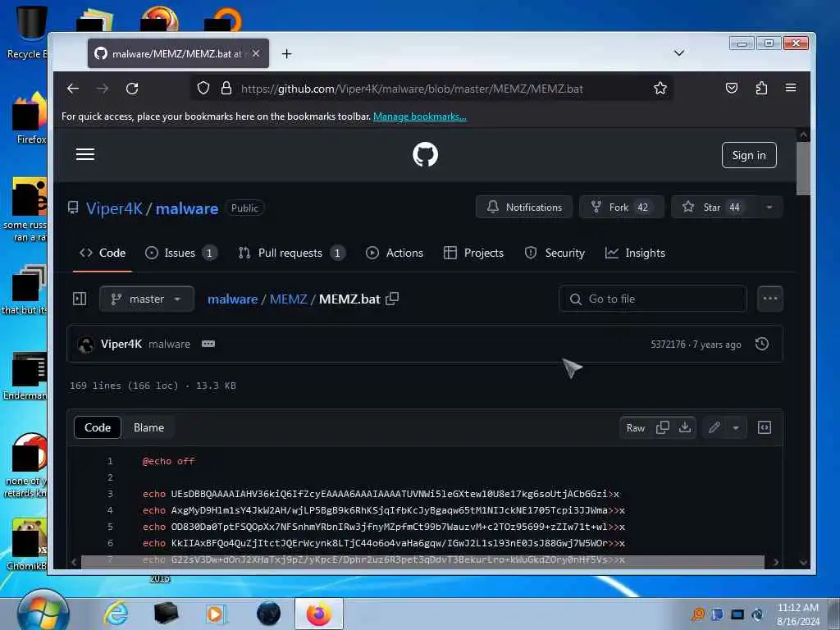Switch to Blame view
Screen dimensions: 840x630
click(148, 427)
